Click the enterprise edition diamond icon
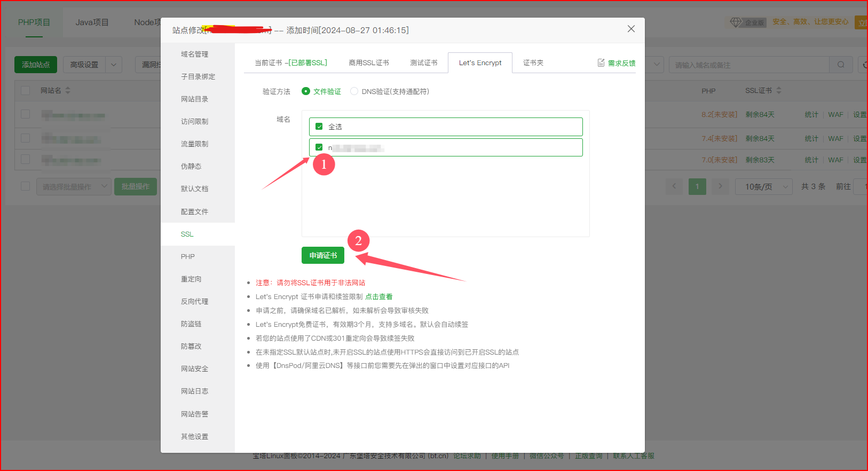The image size is (868, 471). click(x=736, y=22)
